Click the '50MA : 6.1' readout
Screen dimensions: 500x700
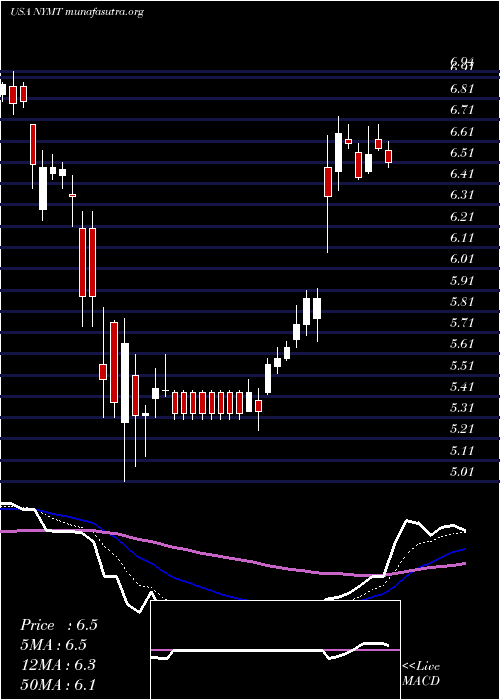click(x=58, y=685)
